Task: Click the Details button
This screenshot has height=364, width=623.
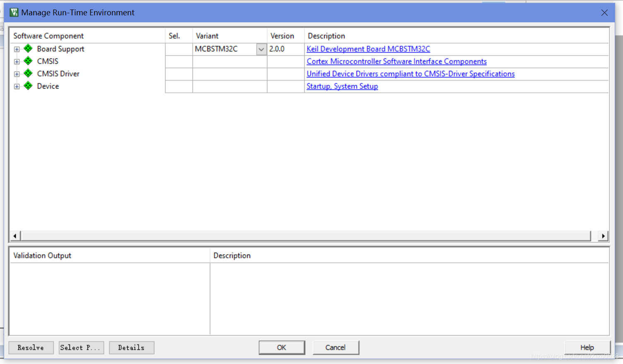Action: [x=132, y=347]
